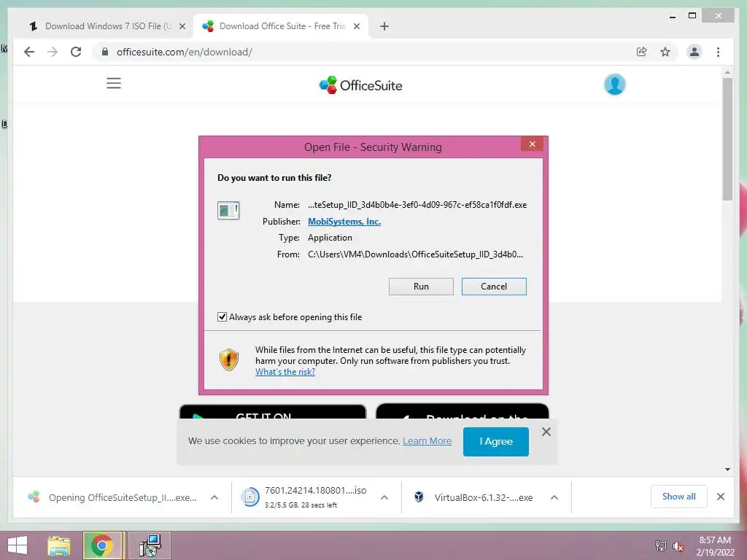Click the scrollbar down arrow
Screen dimensions: 747x560
(x=727, y=470)
